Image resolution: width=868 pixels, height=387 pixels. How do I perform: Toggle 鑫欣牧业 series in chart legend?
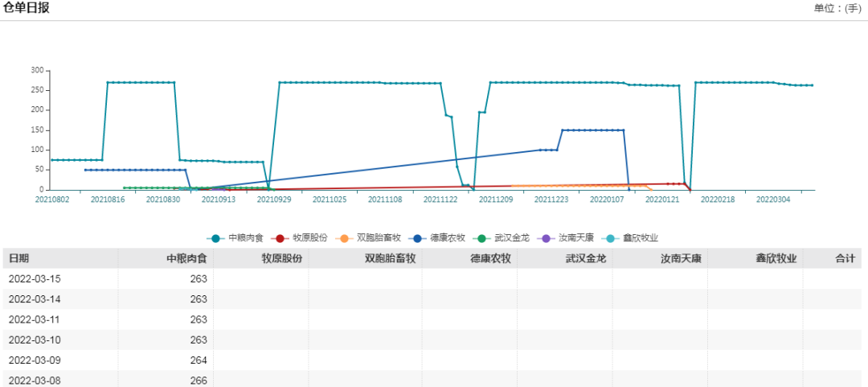(629, 238)
